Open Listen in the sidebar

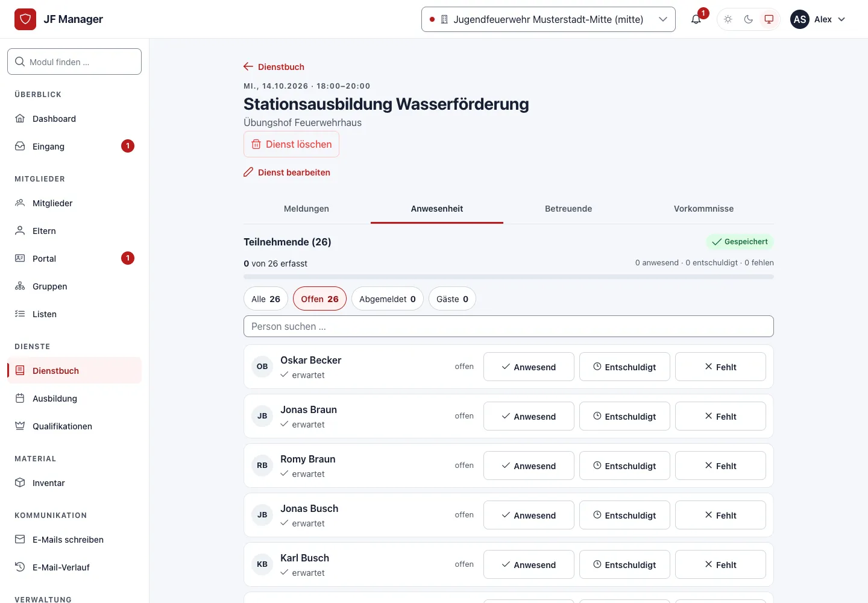point(75,314)
